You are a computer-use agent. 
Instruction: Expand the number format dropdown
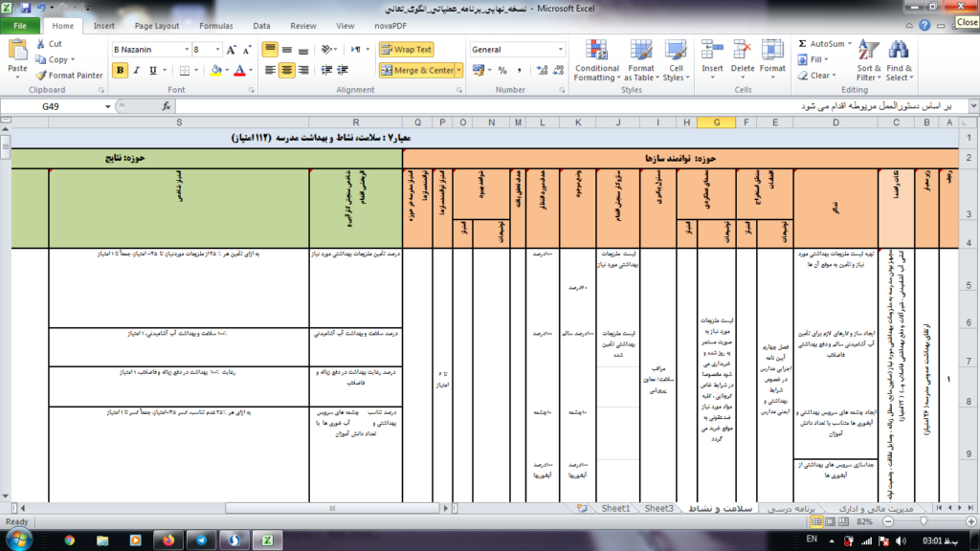[560, 50]
